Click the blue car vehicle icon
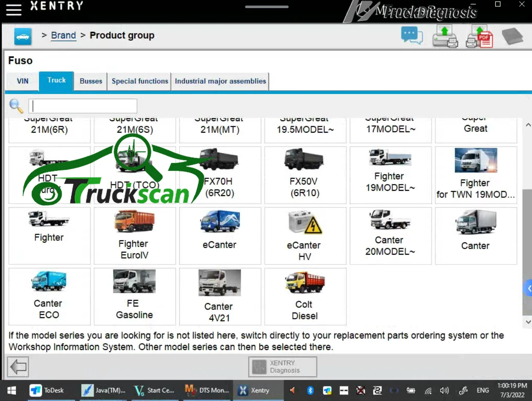 tap(23, 36)
